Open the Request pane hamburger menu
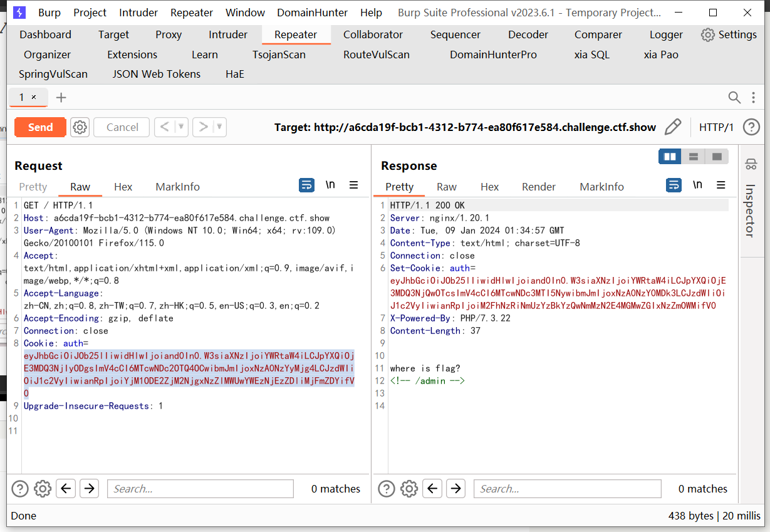Viewport: 770px width, 532px height. 353,185
